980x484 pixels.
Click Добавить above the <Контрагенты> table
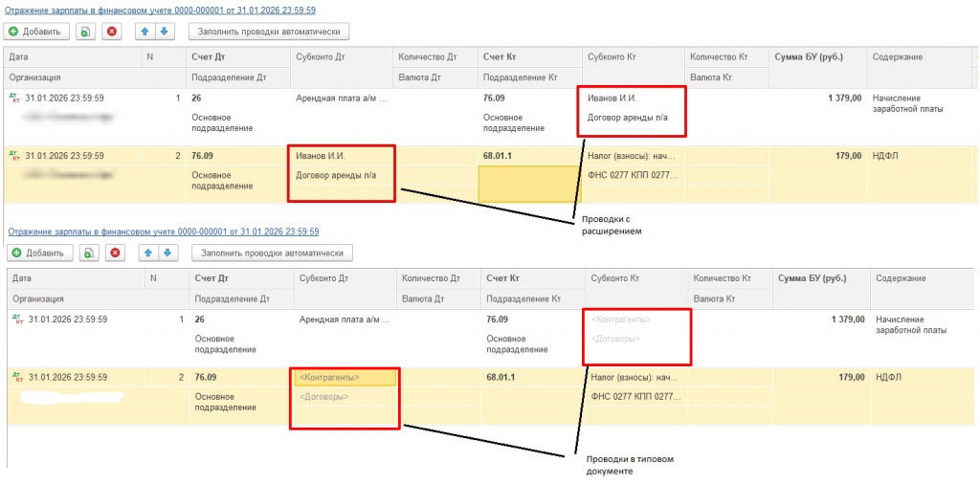40,253
